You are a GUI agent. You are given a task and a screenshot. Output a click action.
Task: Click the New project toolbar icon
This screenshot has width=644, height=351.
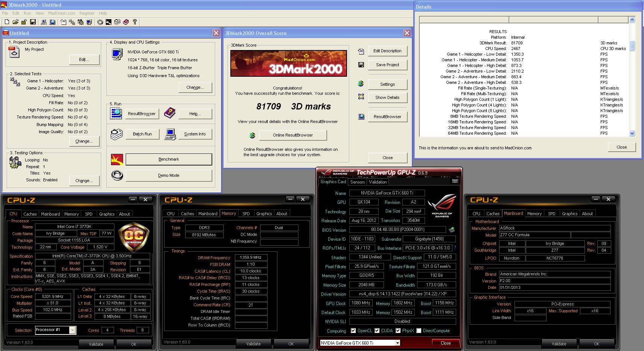coord(7,22)
